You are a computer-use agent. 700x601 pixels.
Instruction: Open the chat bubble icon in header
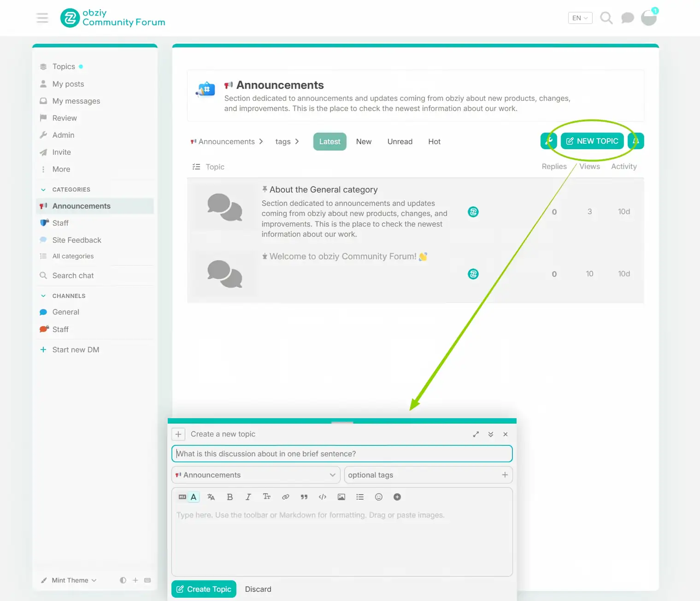tap(627, 18)
